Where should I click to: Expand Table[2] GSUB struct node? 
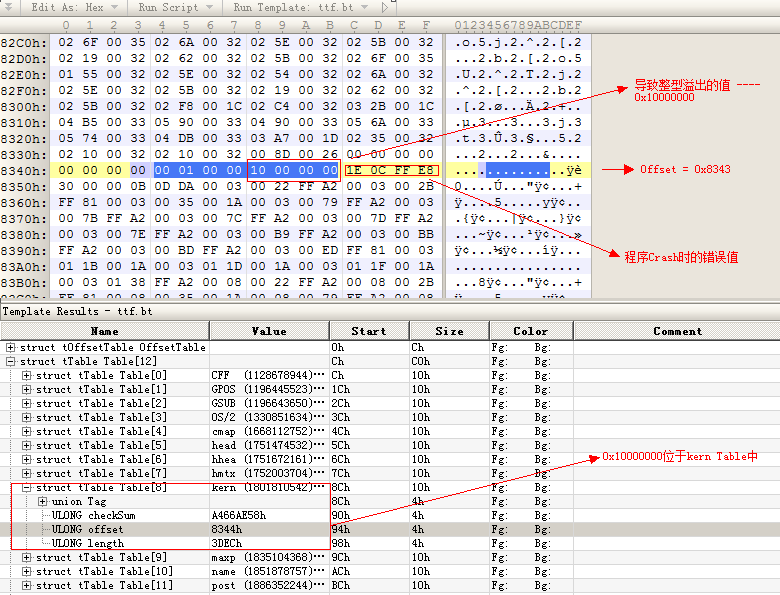coord(26,403)
